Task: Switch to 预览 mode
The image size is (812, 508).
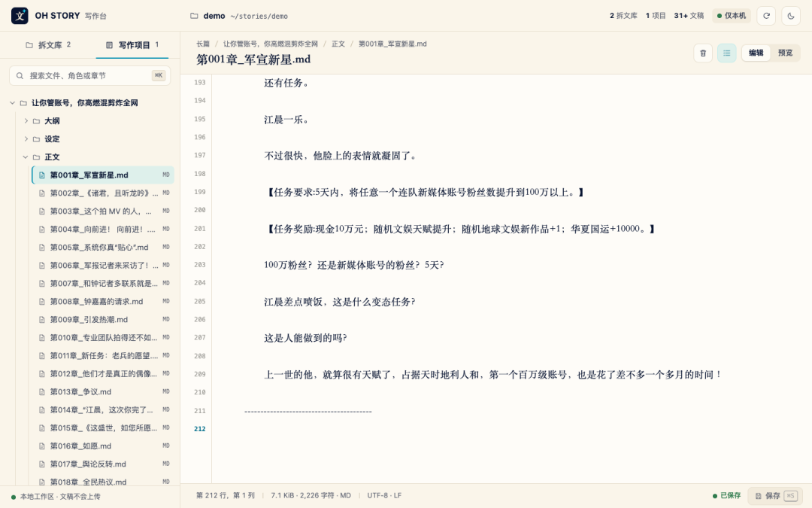Action: pyautogui.click(x=785, y=53)
